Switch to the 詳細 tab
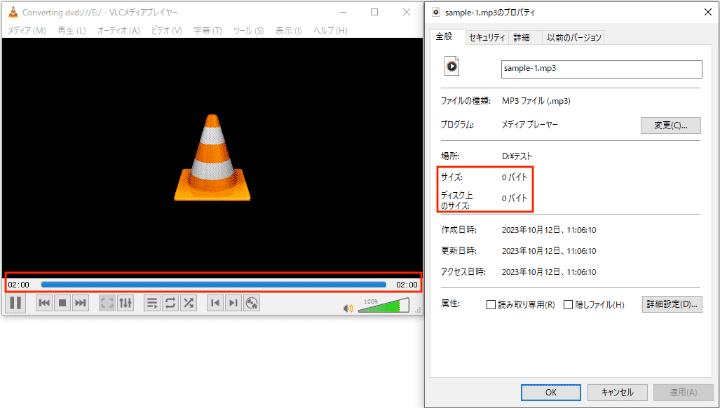Image resolution: width=720 pixels, height=408 pixels. (x=521, y=38)
